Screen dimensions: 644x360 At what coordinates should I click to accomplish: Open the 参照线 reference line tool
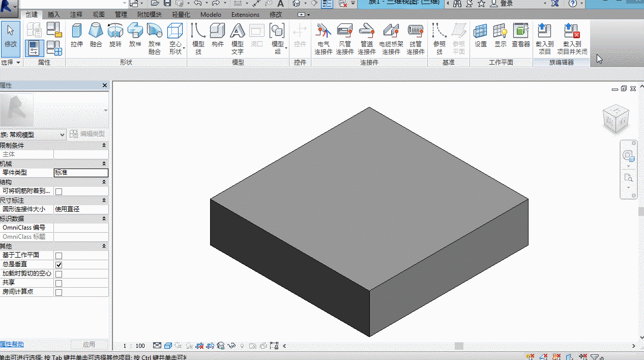point(440,39)
